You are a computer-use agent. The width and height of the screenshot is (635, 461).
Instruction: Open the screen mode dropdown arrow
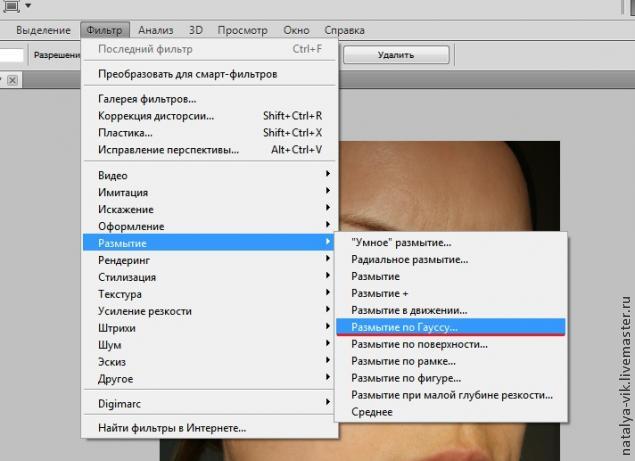[28, 5]
